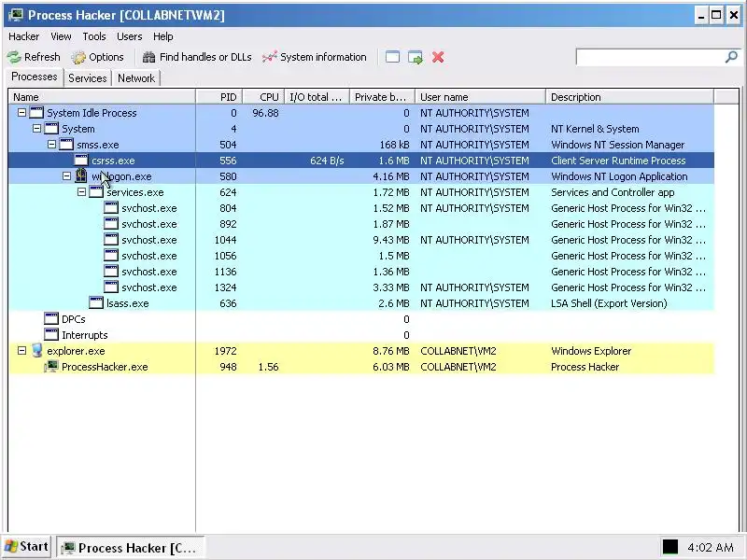
Task: Switch to the Services tab
Action: tap(88, 78)
